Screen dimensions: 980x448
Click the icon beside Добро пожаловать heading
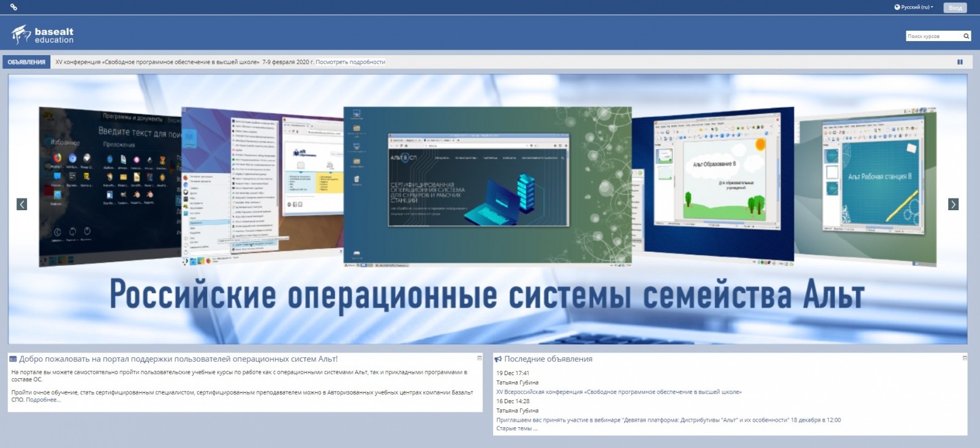(x=13, y=359)
